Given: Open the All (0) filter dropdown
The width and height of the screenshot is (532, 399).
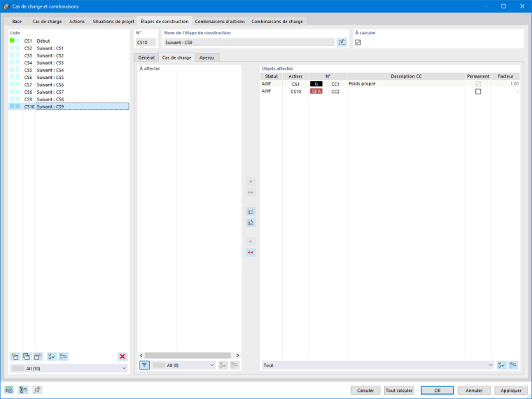Looking at the screenshot, I should click(x=183, y=365).
